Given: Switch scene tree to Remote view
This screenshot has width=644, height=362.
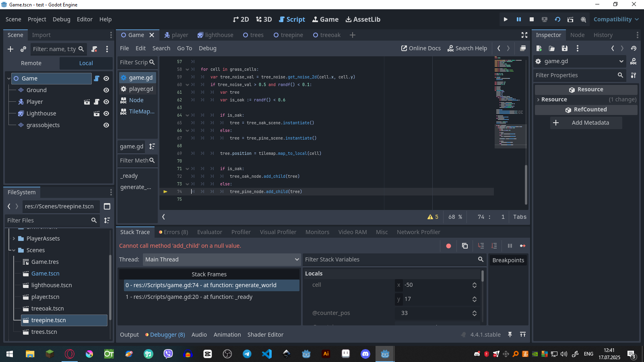Looking at the screenshot, I should click(x=31, y=63).
